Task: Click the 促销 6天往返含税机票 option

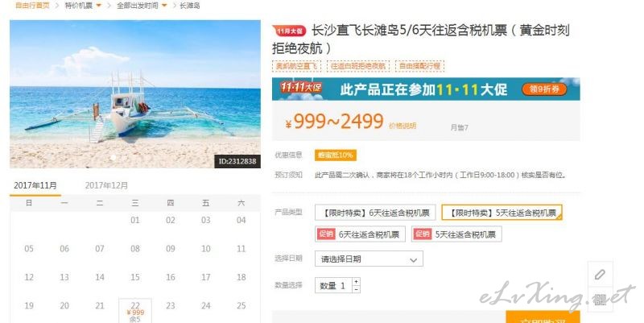Action: [360, 234]
